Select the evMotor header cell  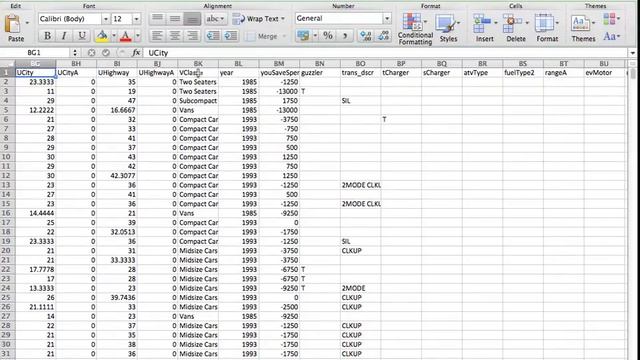(x=604, y=73)
